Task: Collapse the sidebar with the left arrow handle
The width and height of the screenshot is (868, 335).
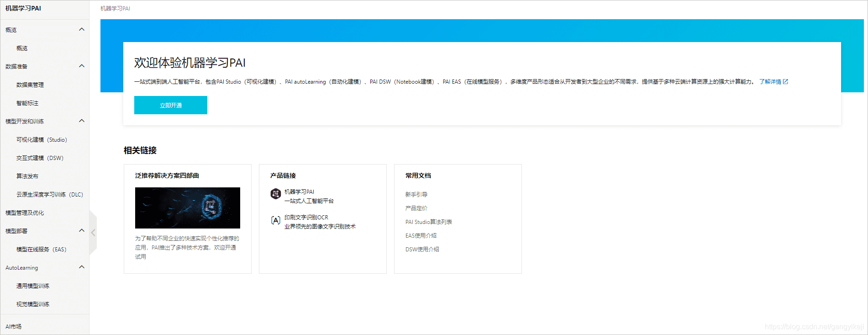Action: [x=93, y=233]
